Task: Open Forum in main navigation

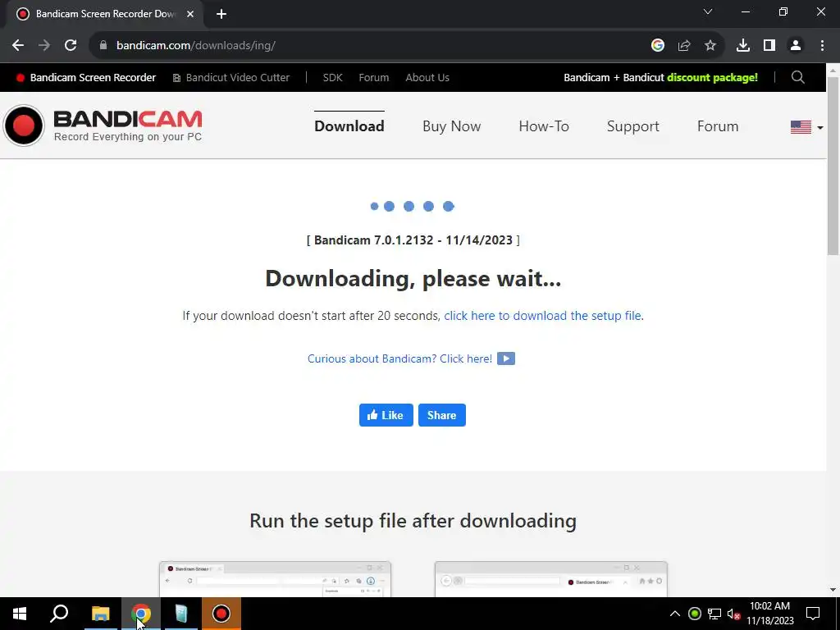Action: coord(718,126)
